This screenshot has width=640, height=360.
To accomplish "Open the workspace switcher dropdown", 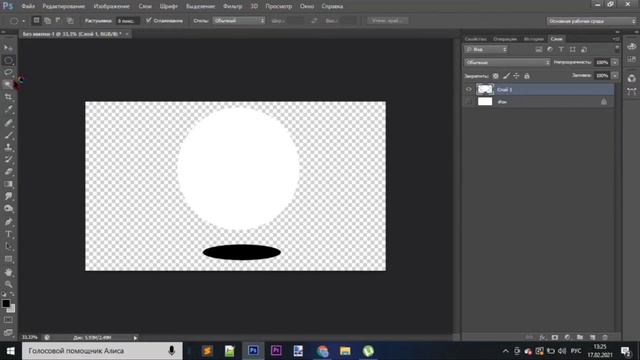I will point(591,21).
